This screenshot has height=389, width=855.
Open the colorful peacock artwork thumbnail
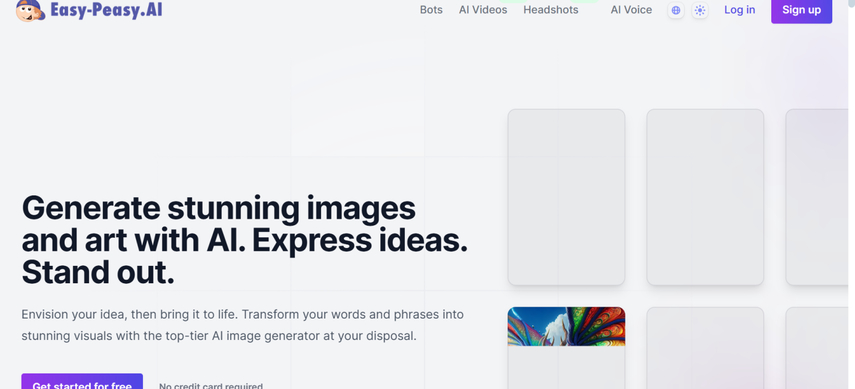click(567, 326)
